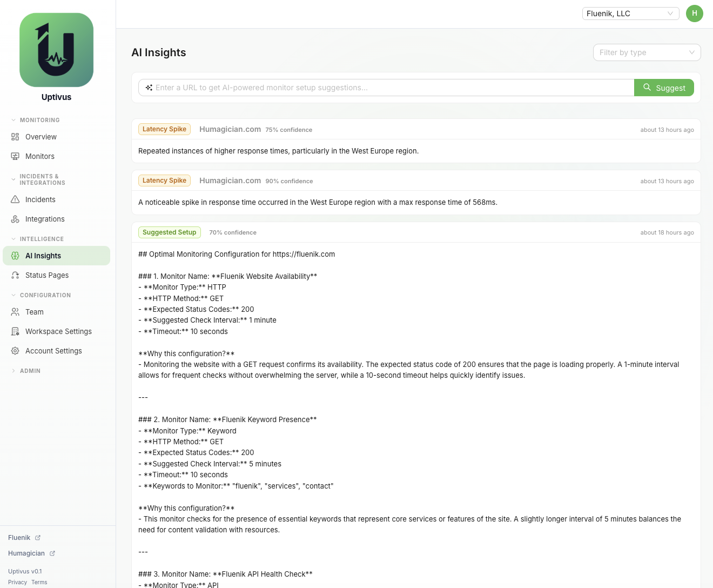
Task: Open Status Pages sidebar icon
Action: point(15,275)
